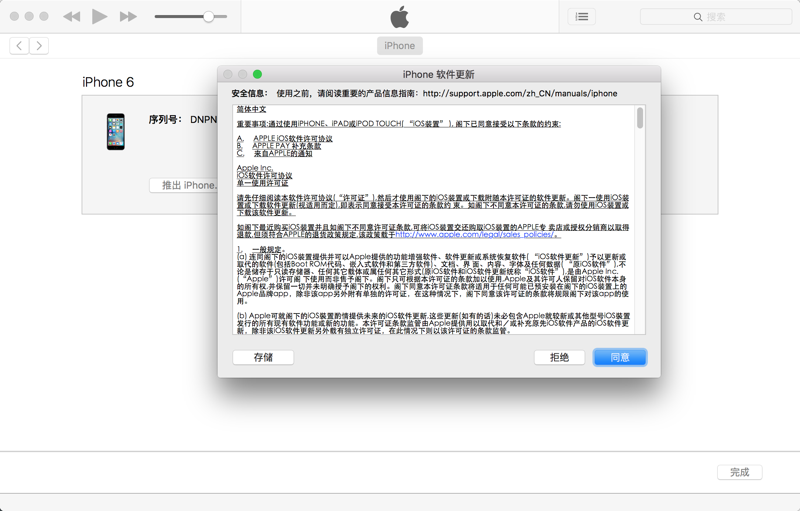This screenshot has width=800, height=511.
Task: Open the apple.com sales policies link
Action: coord(475,235)
